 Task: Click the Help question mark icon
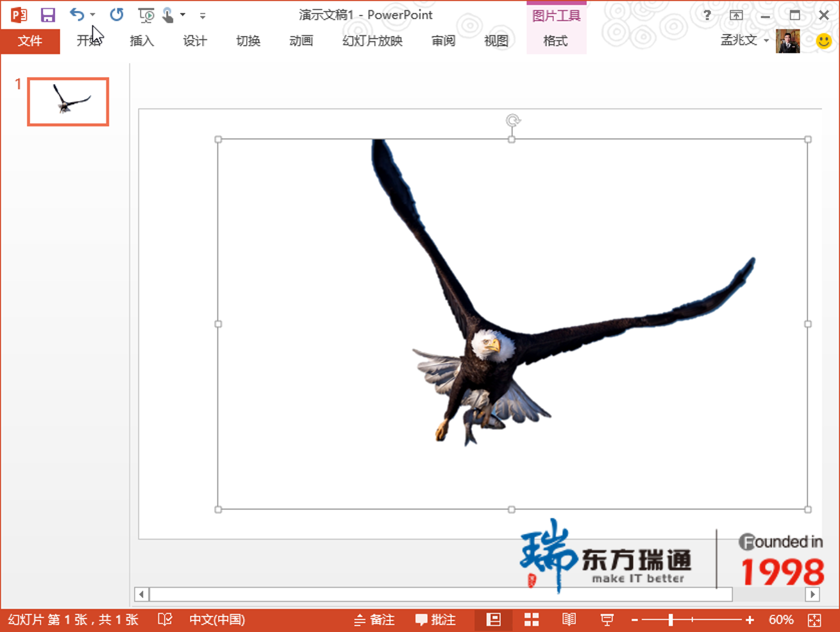[x=707, y=15]
